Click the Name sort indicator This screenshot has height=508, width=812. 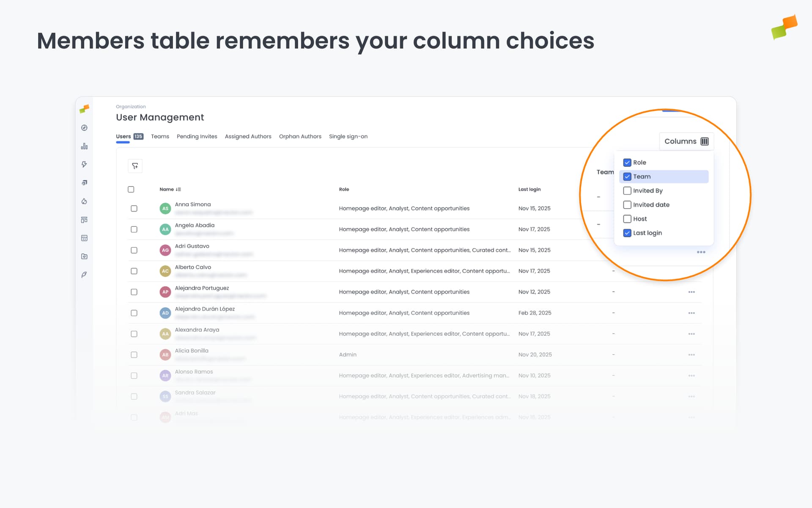(178, 189)
